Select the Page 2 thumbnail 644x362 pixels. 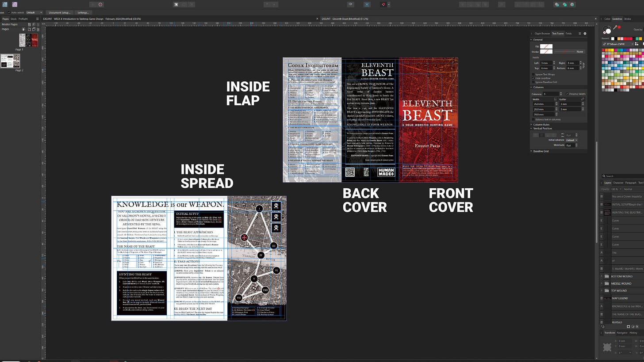coord(10,61)
